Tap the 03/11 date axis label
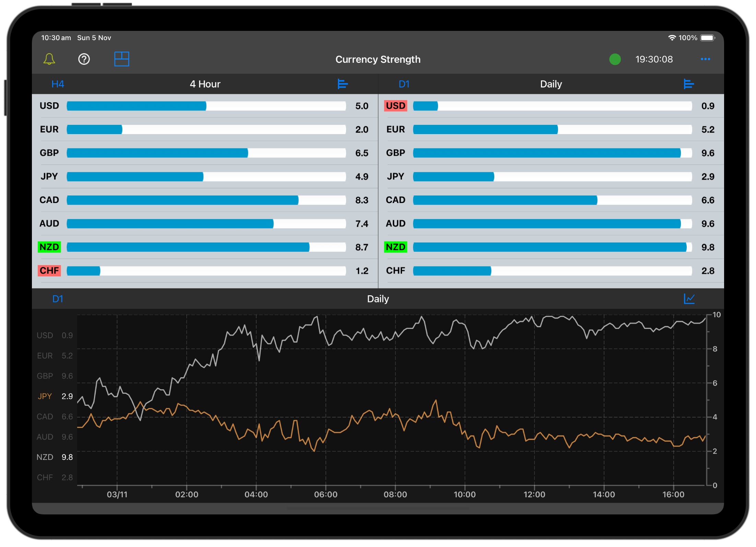Screen dimensions: 756x547 tap(117, 494)
